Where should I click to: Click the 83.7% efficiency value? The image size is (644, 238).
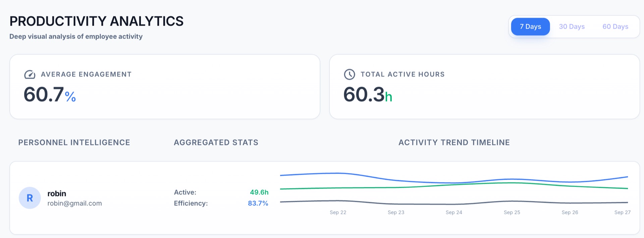(258, 203)
